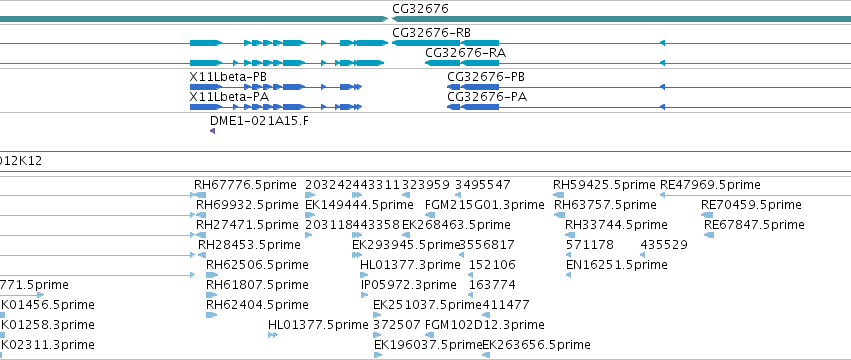
Task: Select the EN16251.5prime label
Action: [617, 265]
